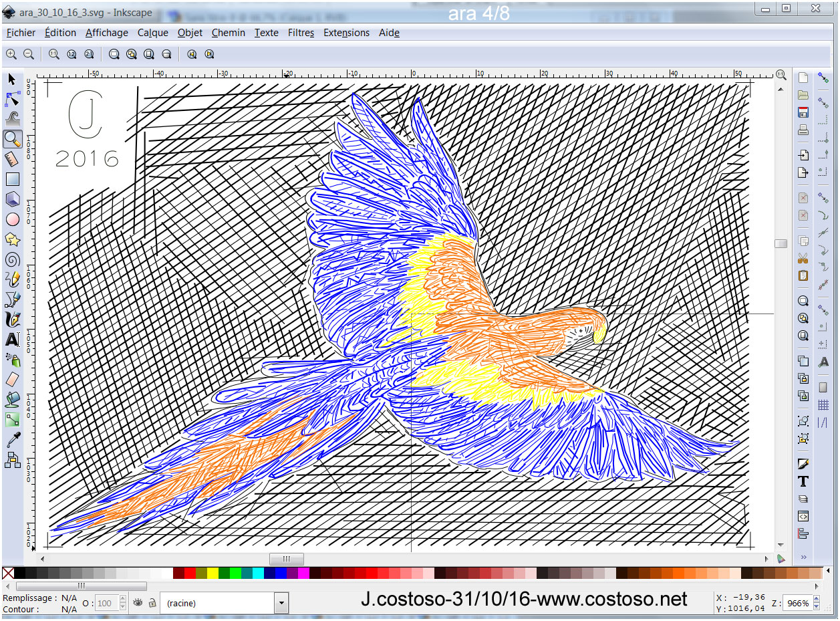This screenshot has width=840, height=621.
Task: Toggle layer visibility eye icon
Action: click(x=138, y=603)
